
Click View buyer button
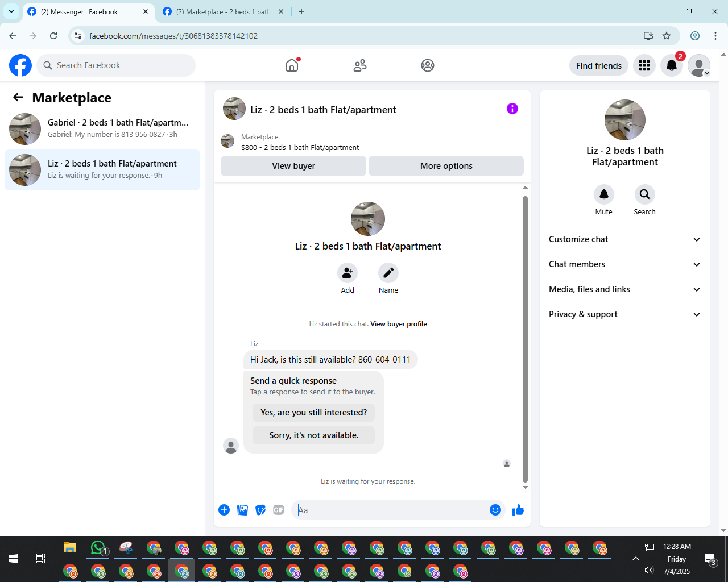coord(293,166)
